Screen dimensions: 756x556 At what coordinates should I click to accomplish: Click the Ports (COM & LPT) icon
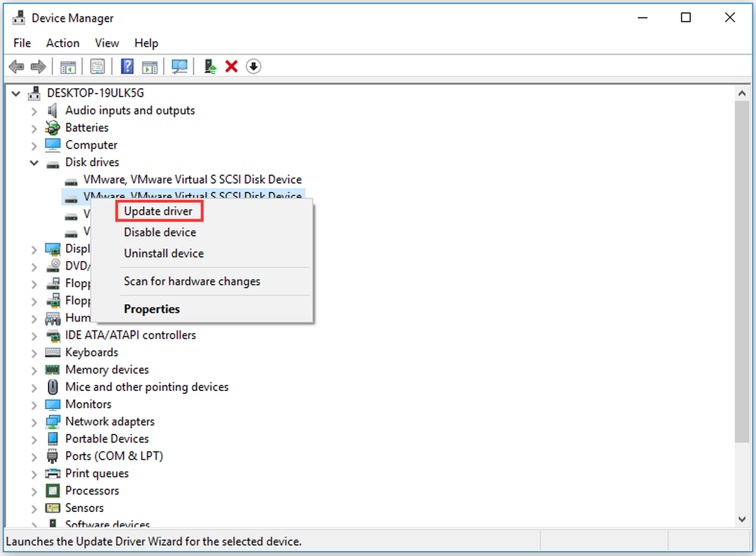(x=53, y=457)
